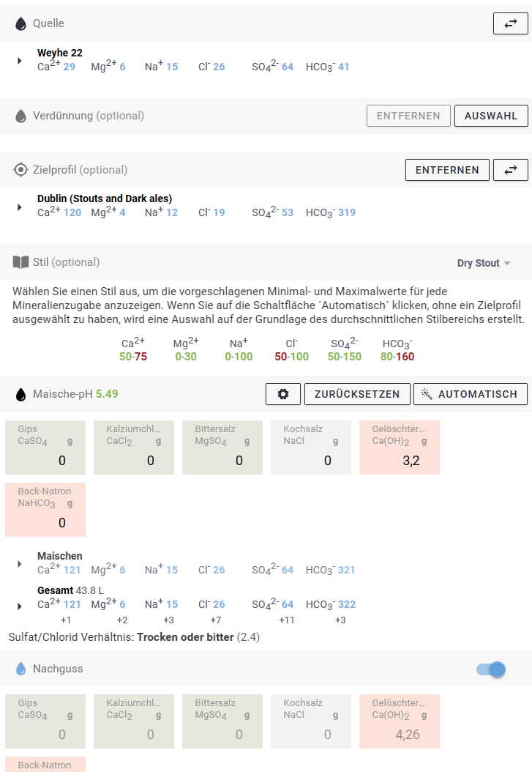Click the Nachguss drop icon
Image resolution: width=532 pixels, height=772 pixels.
pos(21,669)
